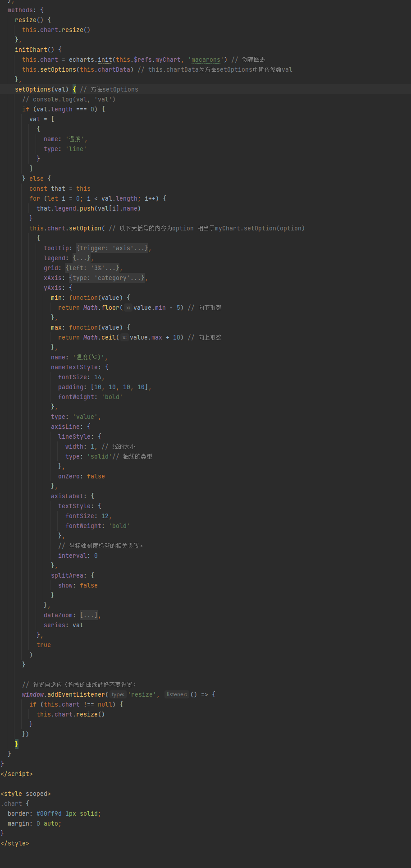Screen dimensions: 411x868
Task: Click the 'listener:' inlay hint
Action: [177, 694]
